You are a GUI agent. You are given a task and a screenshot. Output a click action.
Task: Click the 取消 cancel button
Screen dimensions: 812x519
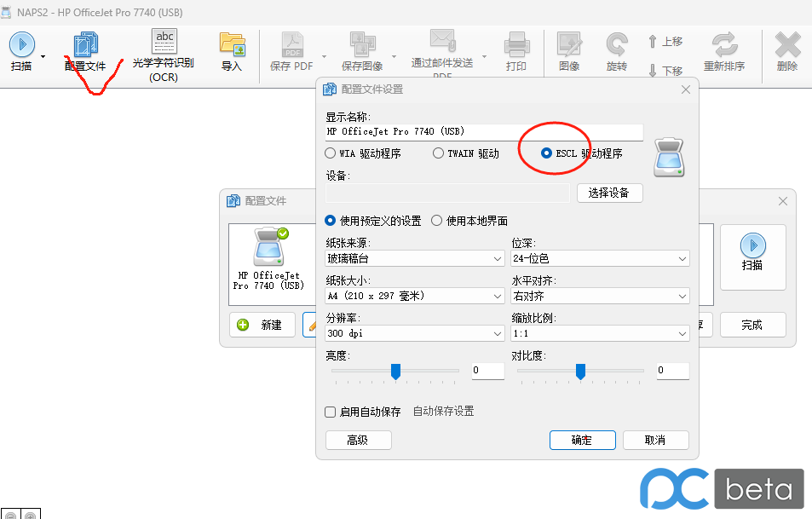[x=655, y=441]
